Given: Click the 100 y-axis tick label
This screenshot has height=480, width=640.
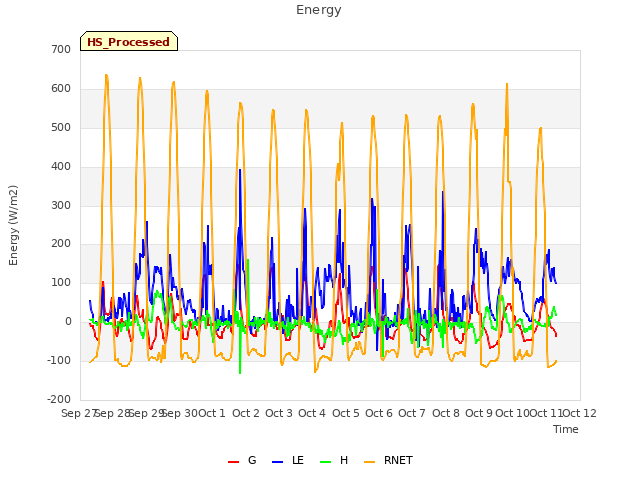Looking at the screenshot, I should [x=61, y=282].
